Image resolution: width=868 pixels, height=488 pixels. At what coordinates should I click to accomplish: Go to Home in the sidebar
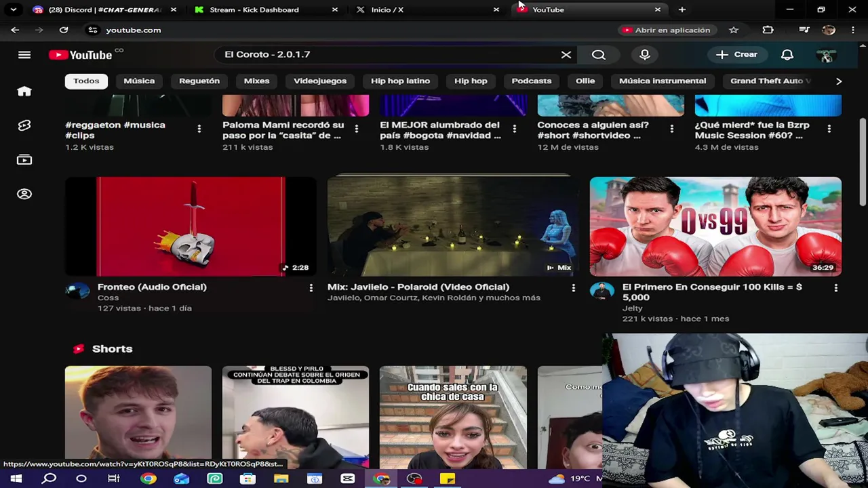point(24,91)
